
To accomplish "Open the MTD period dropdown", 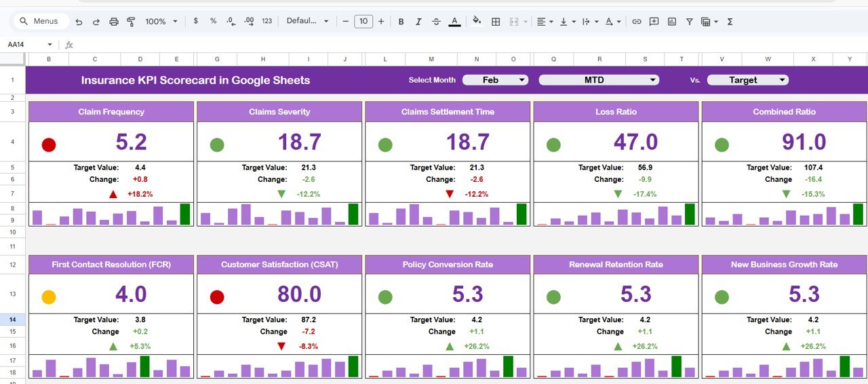I will tap(598, 80).
